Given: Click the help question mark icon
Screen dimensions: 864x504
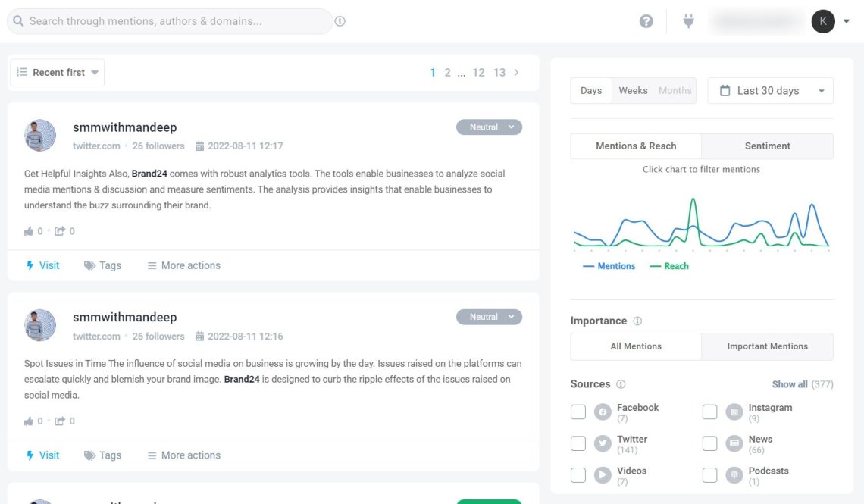Looking at the screenshot, I should pos(646,21).
